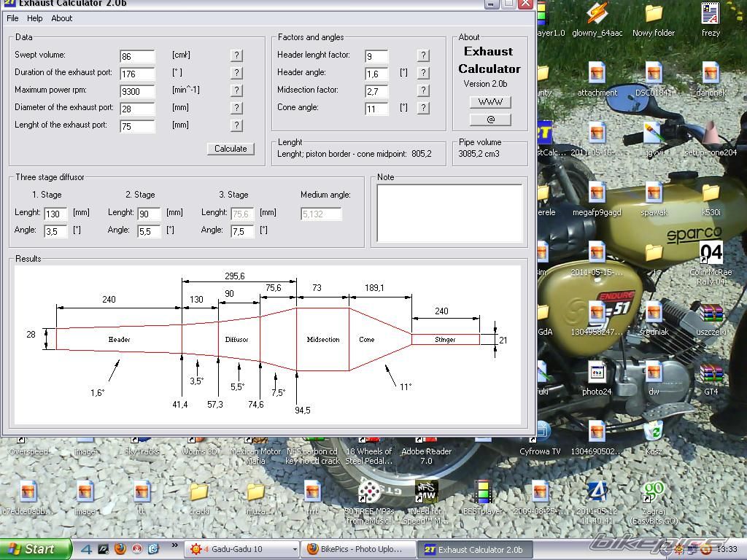The image size is (747, 560).
Task: Open the Kosz recycle bin
Action: [654, 432]
